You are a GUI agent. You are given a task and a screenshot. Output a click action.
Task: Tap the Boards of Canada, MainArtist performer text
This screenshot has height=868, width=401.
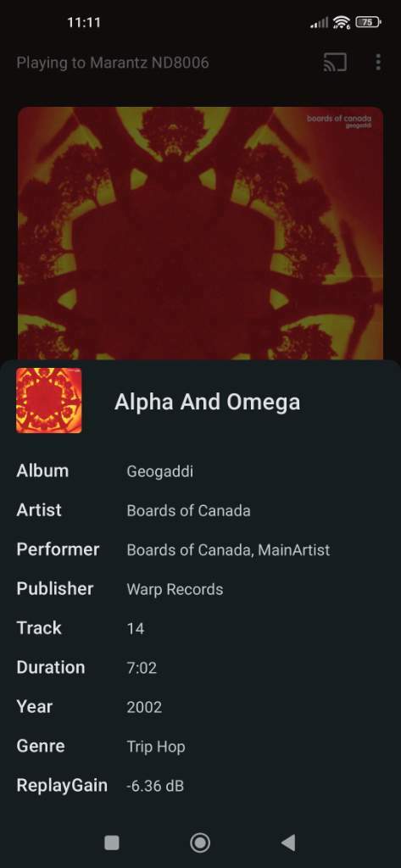coord(228,549)
